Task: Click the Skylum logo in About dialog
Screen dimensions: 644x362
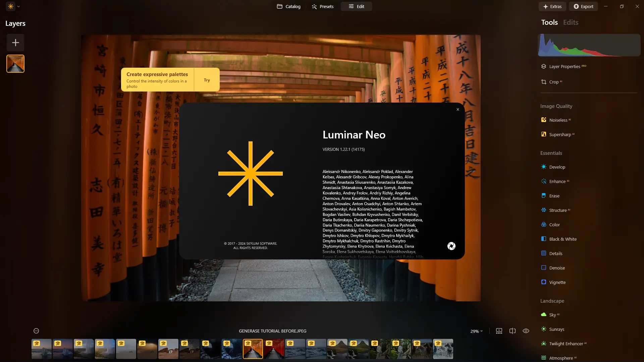Action: [451, 246]
